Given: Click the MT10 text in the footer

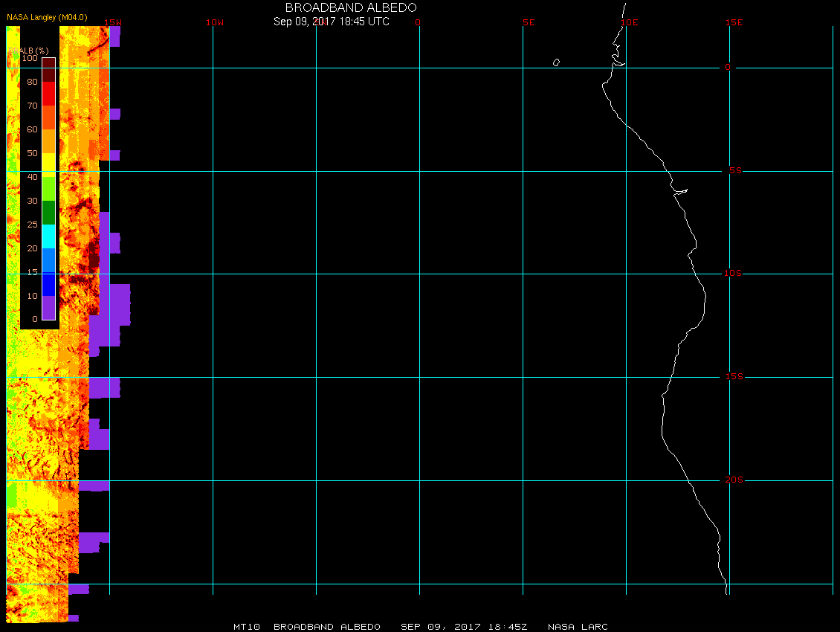Looking at the screenshot, I should point(247,627).
